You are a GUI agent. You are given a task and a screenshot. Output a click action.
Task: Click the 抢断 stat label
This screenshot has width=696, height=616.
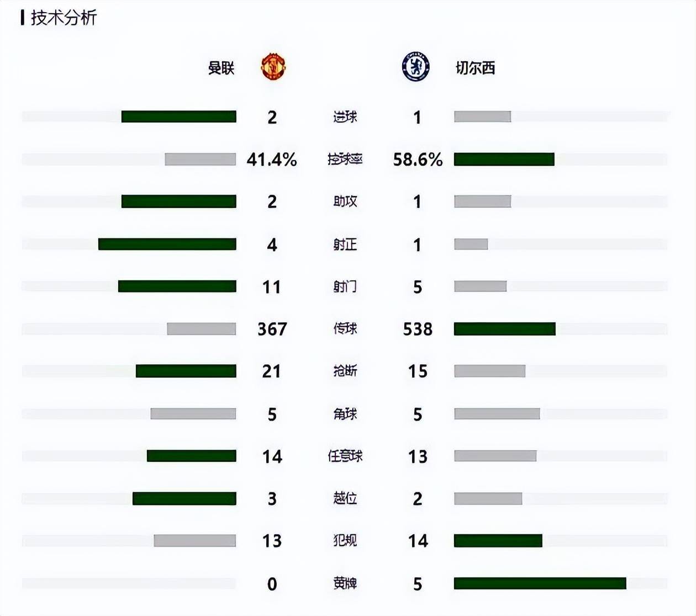(345, 371)
